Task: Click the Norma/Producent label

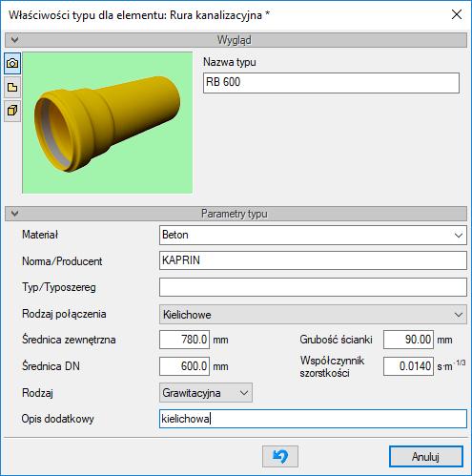Action: coord(62,261)
